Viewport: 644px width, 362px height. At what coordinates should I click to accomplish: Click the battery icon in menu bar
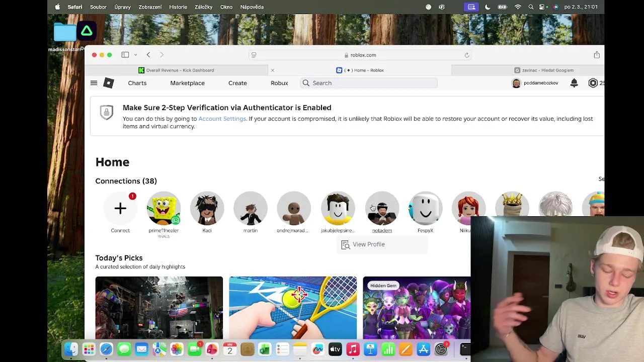502,7
